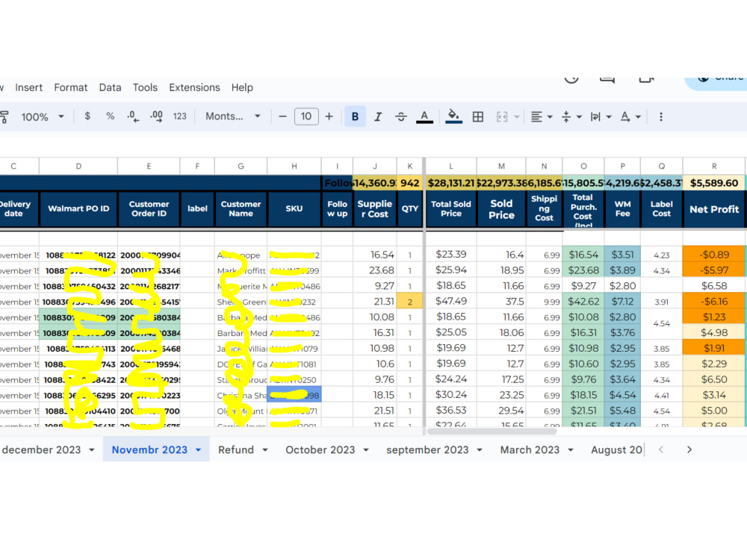Open the Extensions menu
Viewport: 747px width, 560px height.
click(x=194, y=87)
